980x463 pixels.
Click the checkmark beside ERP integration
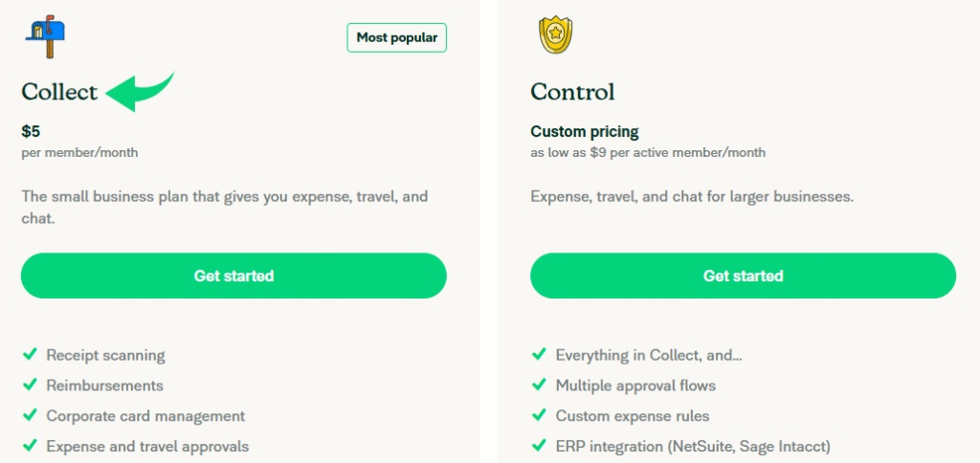pyautogui.click(x=539, y=446)
